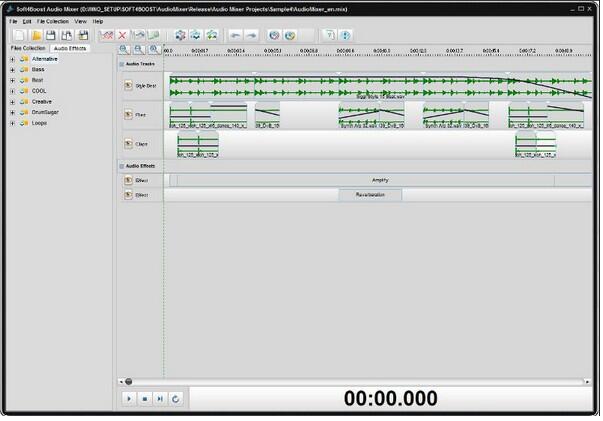Zoom in on the timeline
Image resolution: width=603 pixels, height=421 pixels.
tap(124, 49)
